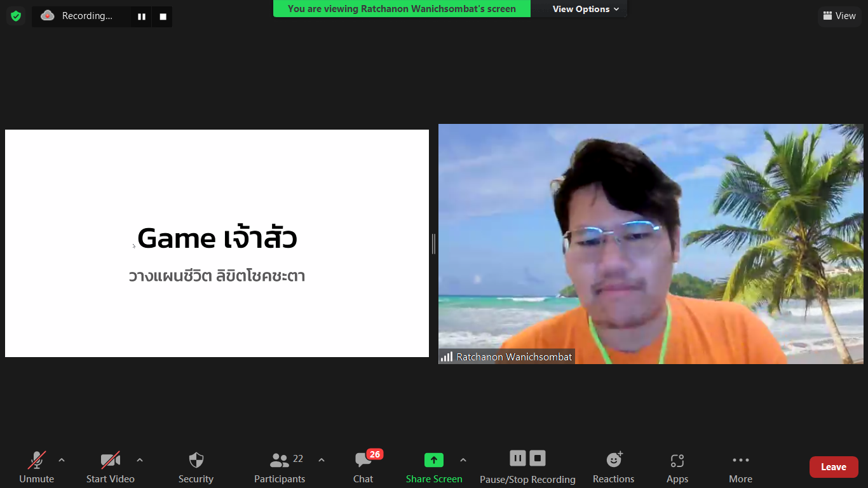The width and height of the screenshot is (868, 488).
Task: Open the Participants panel
Action: click(x=280, y=468)
